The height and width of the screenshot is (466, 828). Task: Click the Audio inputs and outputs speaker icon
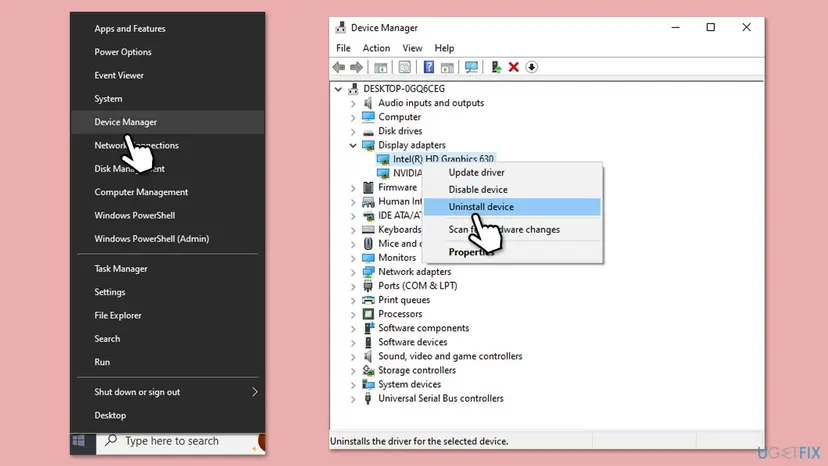tap(368, 103)
